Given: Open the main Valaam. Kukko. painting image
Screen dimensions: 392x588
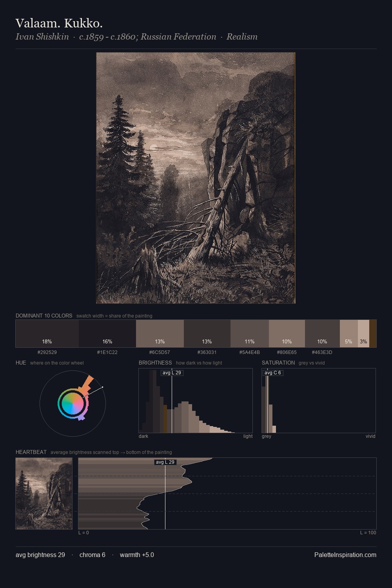Looking at the screenshot, I should 196,178.
